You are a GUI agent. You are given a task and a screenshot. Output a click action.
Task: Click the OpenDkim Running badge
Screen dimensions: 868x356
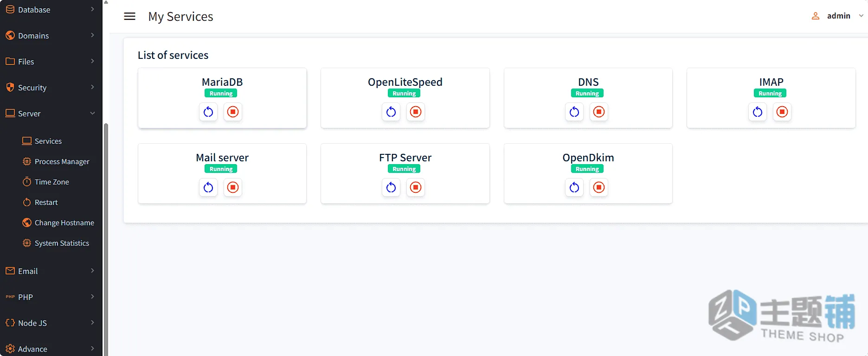587,169
